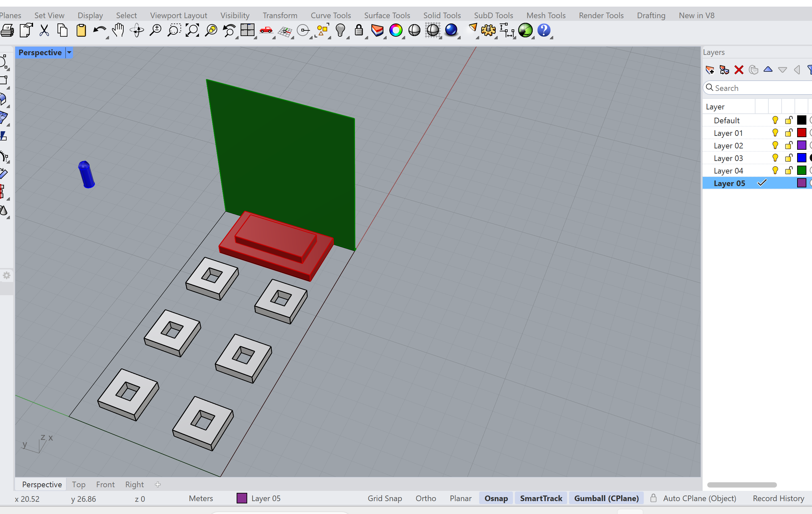Open the Meters units in status bar
The width and height of the screenshot is (812, 514).
(x=201, y=498)
